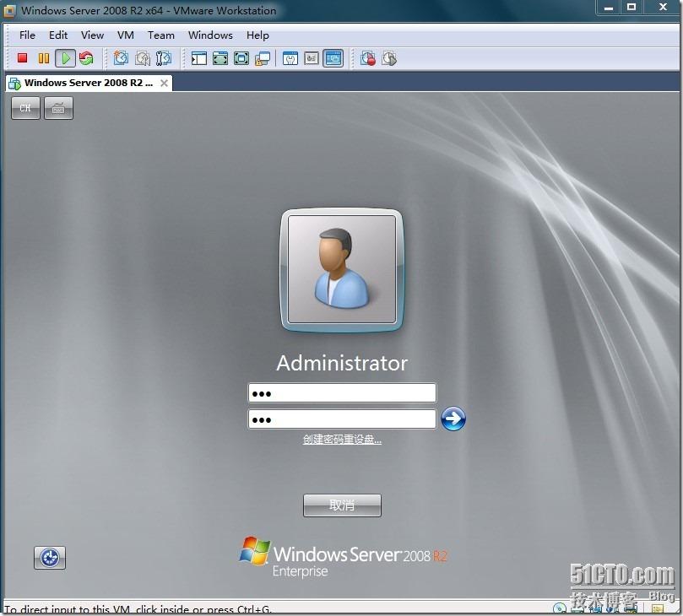Open the Help menu
The width and height of the screenshot is (683, 616).
[x=257, y=35]
